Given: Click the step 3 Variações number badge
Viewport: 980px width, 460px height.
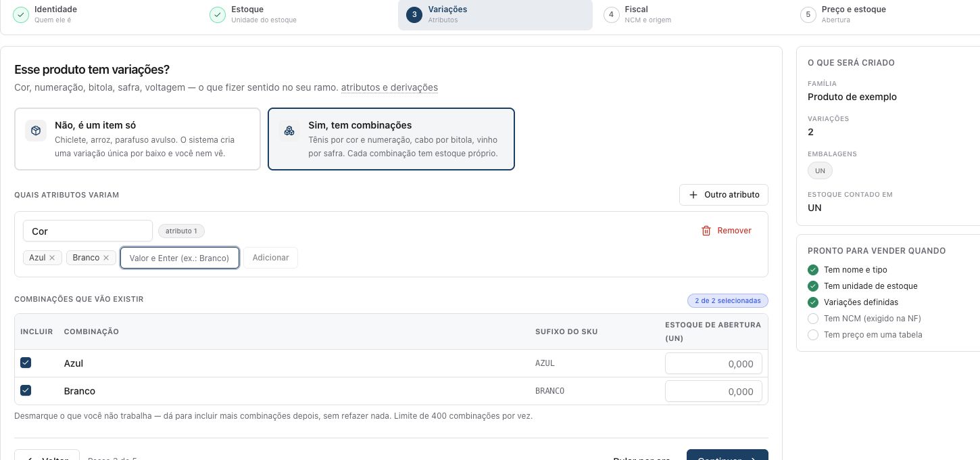Looking at the screenshot, I should tap(414, 15).
